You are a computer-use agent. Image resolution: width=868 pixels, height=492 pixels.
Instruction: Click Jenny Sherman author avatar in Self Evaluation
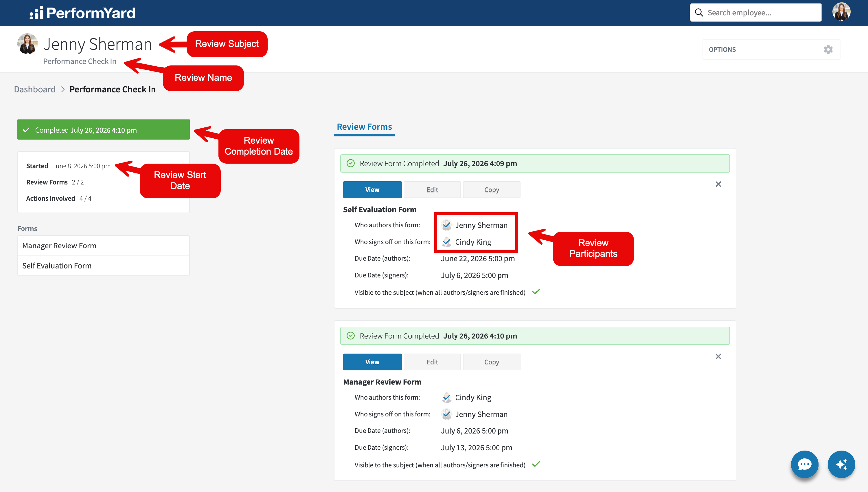point(446,225)
